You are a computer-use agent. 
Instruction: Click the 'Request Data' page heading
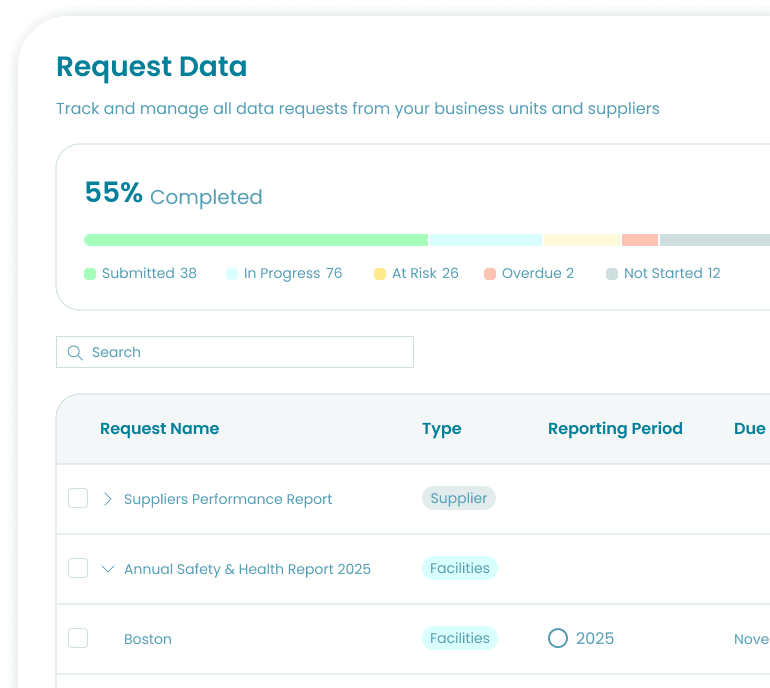click(x=151, y=67)
